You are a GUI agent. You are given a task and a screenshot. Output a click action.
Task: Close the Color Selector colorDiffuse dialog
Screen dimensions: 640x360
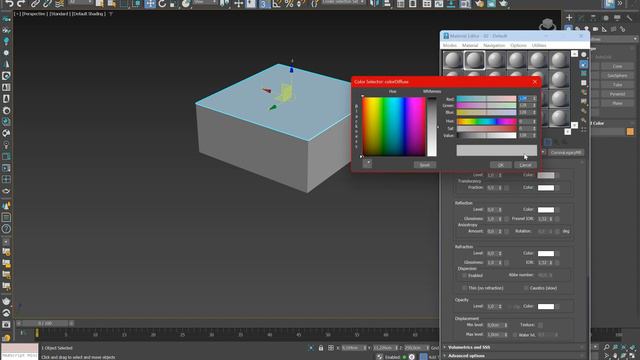coord(535,82)
